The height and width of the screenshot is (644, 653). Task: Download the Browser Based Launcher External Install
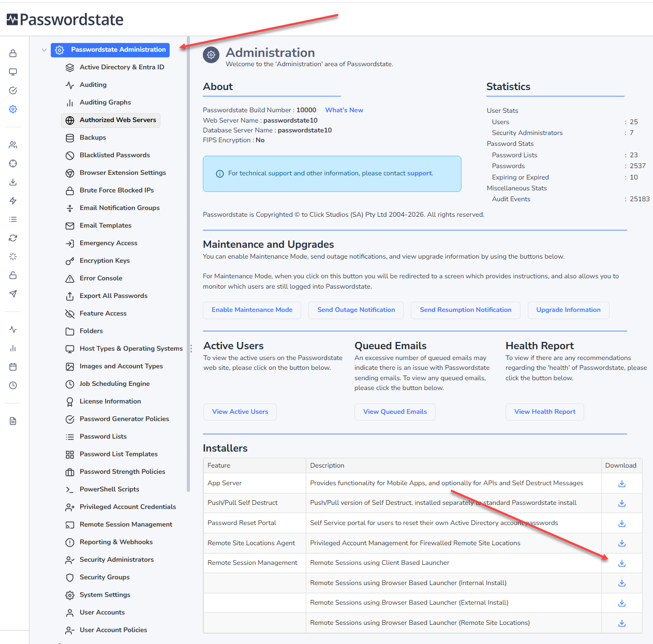(622, 603)
